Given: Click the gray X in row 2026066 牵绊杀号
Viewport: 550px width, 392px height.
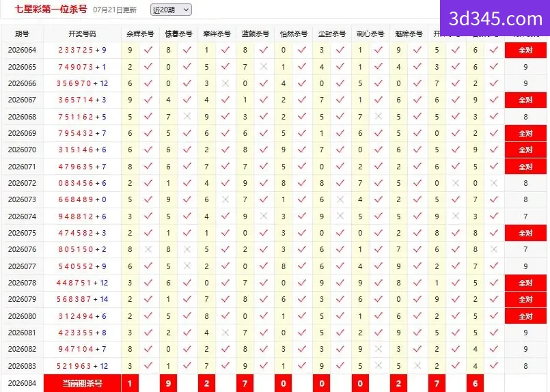Looking at the screenshot, I should tap(225, 83).
